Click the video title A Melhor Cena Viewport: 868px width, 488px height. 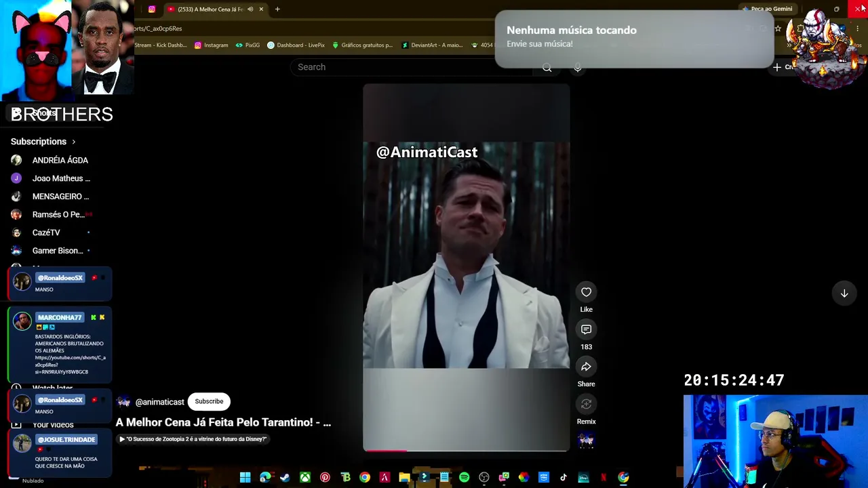click(223, 422)
